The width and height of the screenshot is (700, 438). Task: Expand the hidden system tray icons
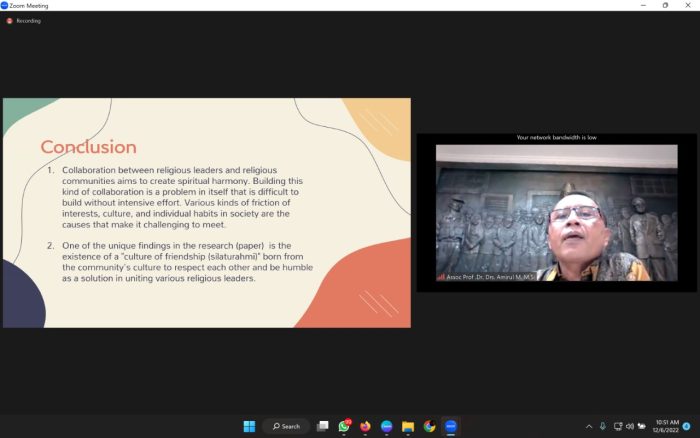(x=588, y=426)
